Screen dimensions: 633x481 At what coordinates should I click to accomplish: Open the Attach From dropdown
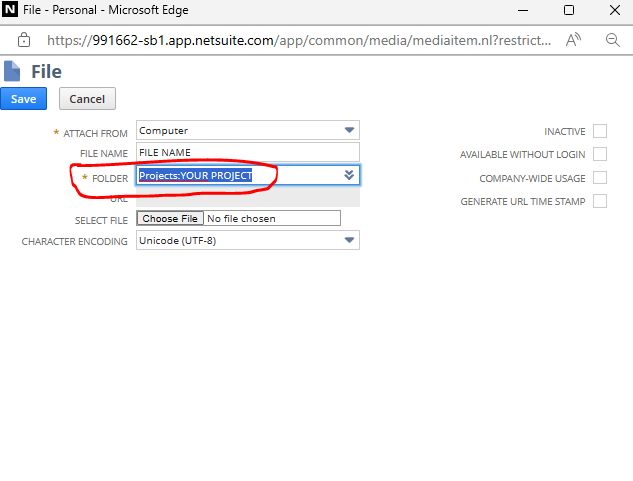tap(349, 130)
